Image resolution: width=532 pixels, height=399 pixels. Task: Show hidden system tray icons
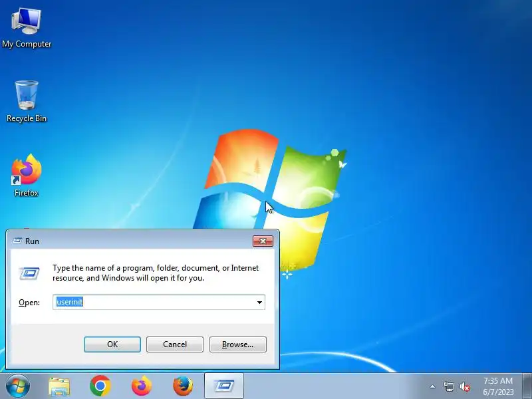(x=433, y=386)
